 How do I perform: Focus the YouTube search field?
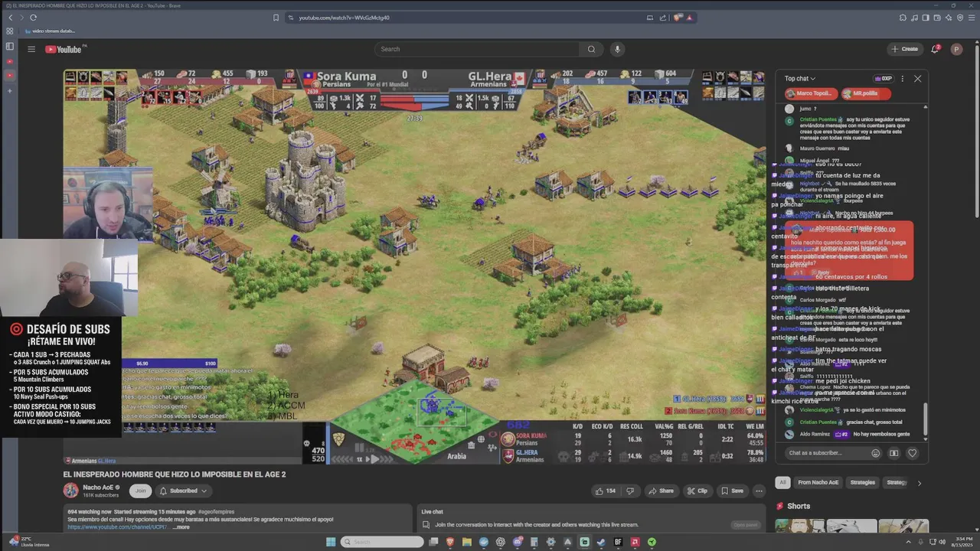[x=478, y=49]
